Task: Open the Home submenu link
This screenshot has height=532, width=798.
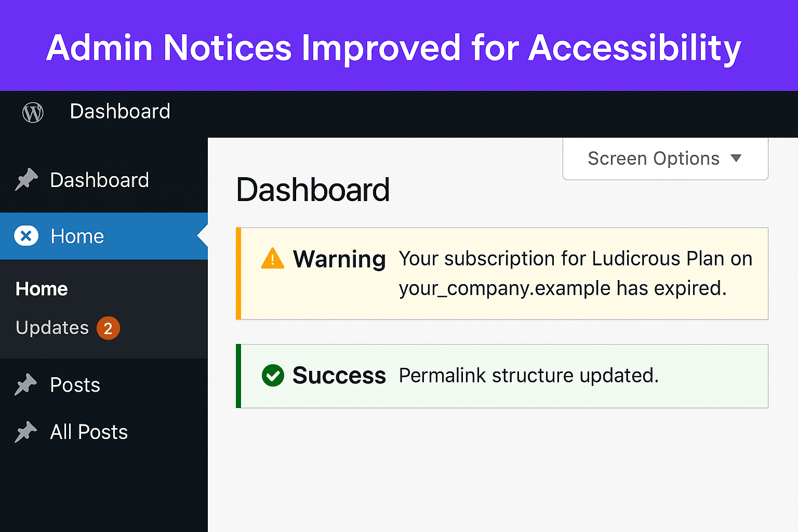Action: (42, 289)
